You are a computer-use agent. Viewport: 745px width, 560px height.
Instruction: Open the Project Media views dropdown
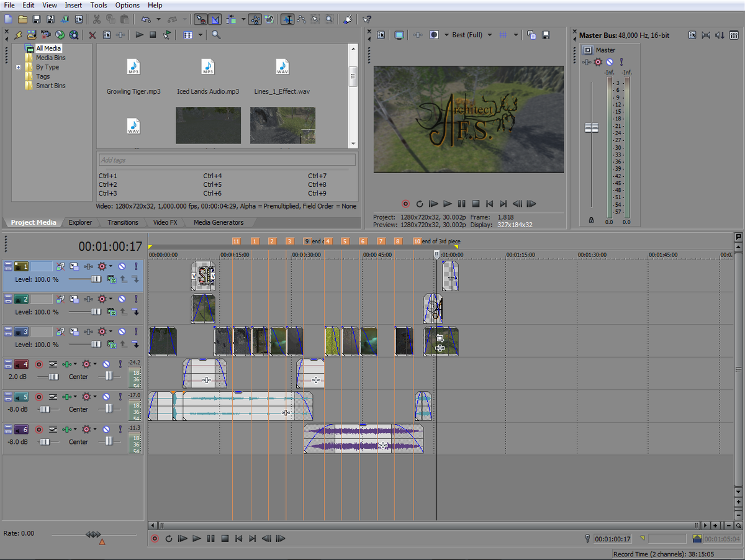point(201,35)
